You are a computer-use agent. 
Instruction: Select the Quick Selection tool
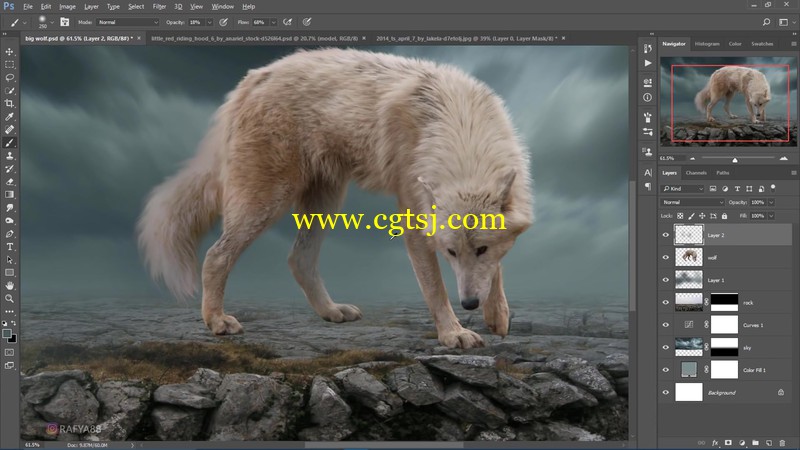(x=10, y=91)
